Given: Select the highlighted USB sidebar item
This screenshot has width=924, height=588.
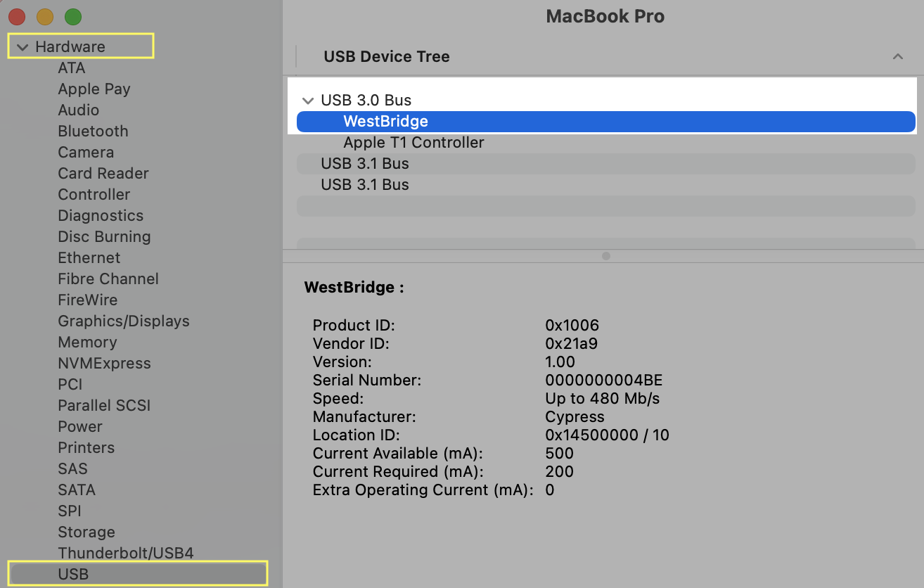Looking at the screenshot, I should 74,574.
